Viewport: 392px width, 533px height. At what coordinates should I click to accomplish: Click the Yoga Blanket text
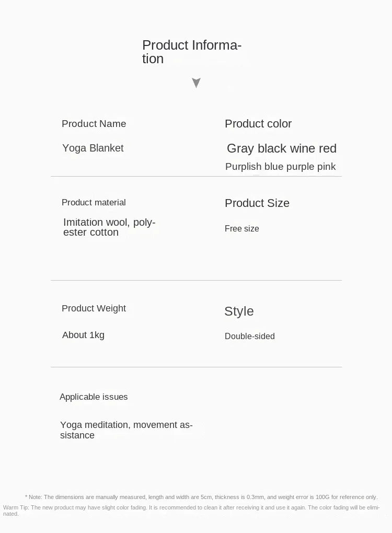(93, 148)
